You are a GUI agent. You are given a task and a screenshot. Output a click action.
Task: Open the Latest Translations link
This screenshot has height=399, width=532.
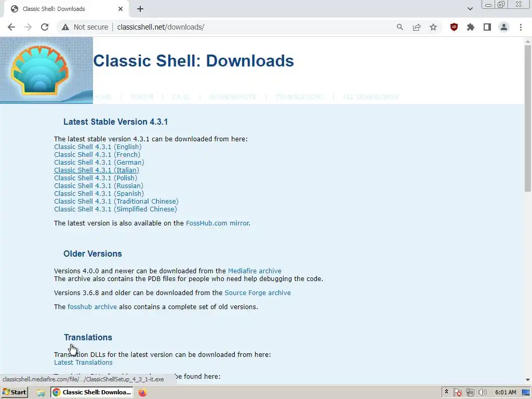pos(84,362)
